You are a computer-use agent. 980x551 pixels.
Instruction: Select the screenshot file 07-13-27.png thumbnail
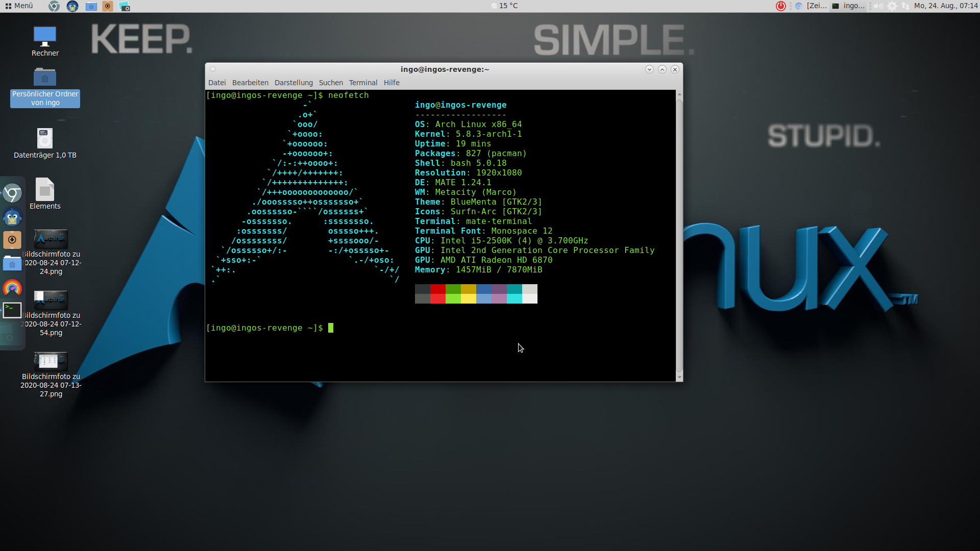51,361
